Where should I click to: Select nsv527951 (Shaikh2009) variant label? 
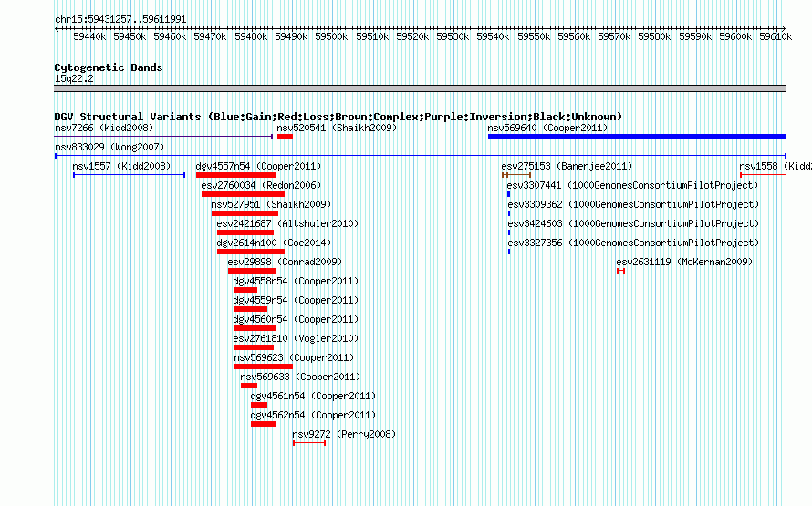(271, 204)
